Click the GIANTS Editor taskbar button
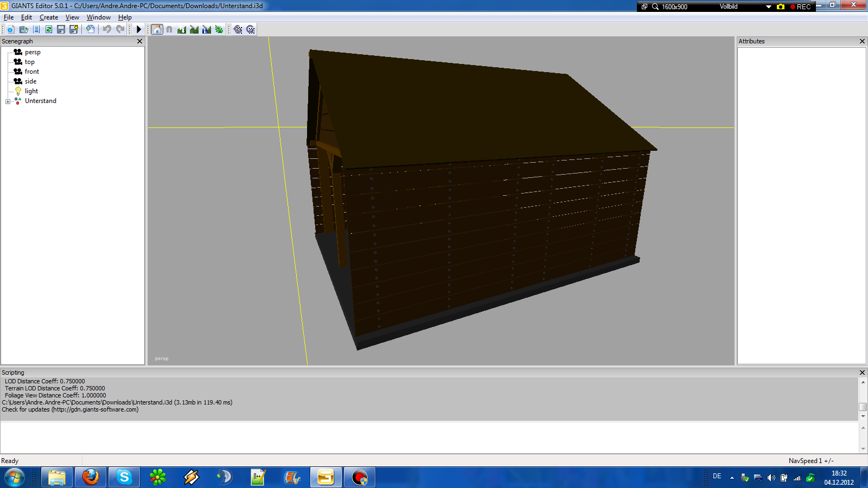Image resolution: width=868 pixels, height=488 pixels. coord(326,478)
